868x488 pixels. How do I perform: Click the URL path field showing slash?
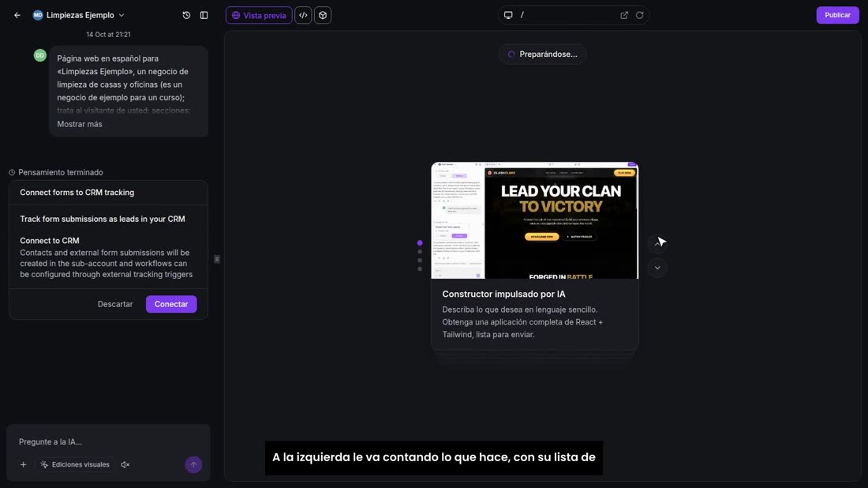click(567, 15)
